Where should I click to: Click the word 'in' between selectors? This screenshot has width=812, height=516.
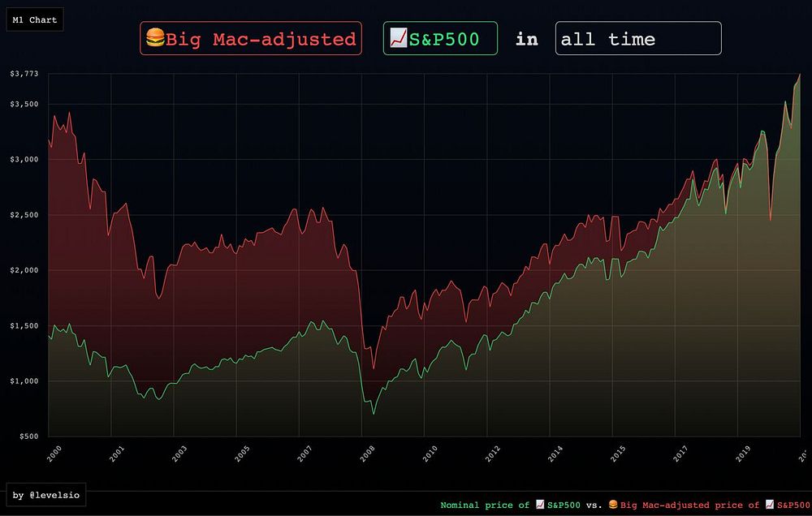tap(527, 39)
